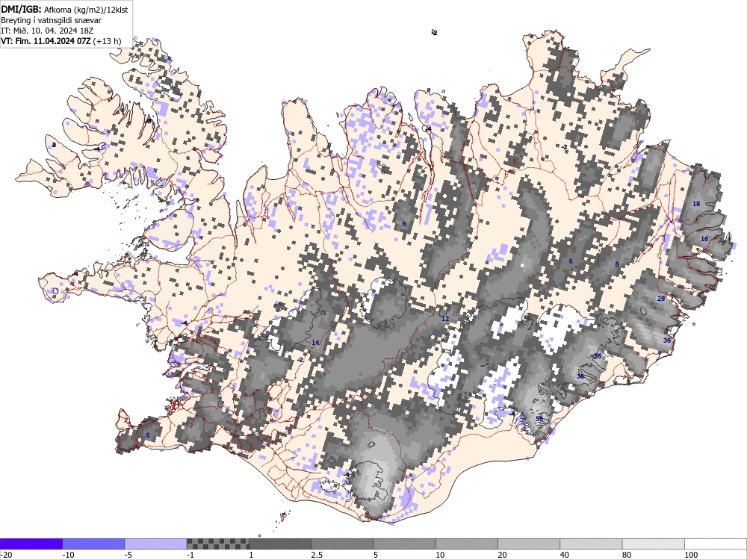Click the 'VT: Fim. 11.04.2024 07Z' valid time line
This screenshot has height=560, width=747.
[61, 41]
